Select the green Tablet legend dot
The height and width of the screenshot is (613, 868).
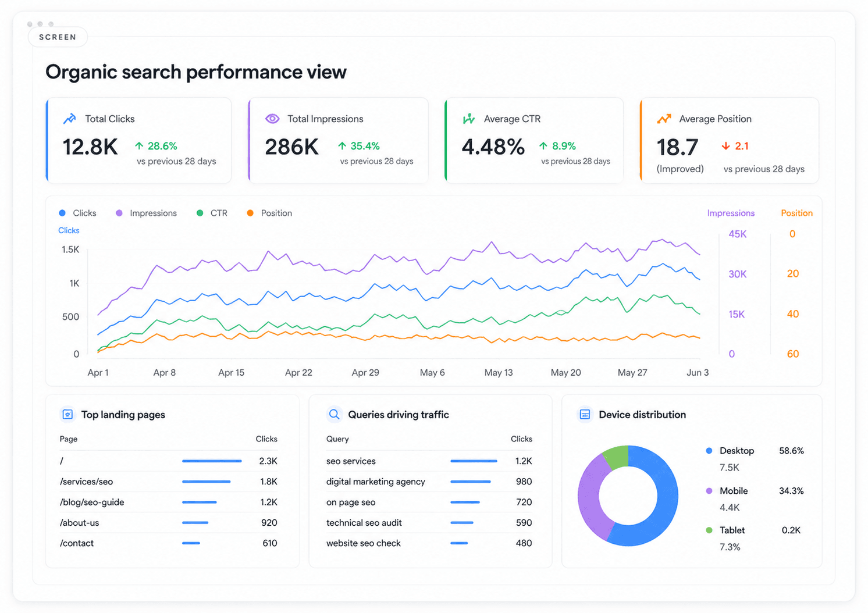(x=709, y=530)
